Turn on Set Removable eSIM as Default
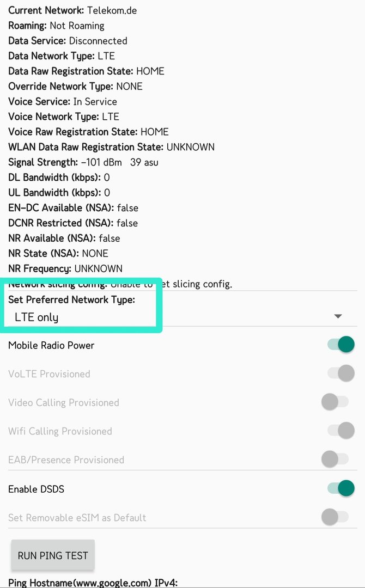The image size is (365, 588). 334,517
